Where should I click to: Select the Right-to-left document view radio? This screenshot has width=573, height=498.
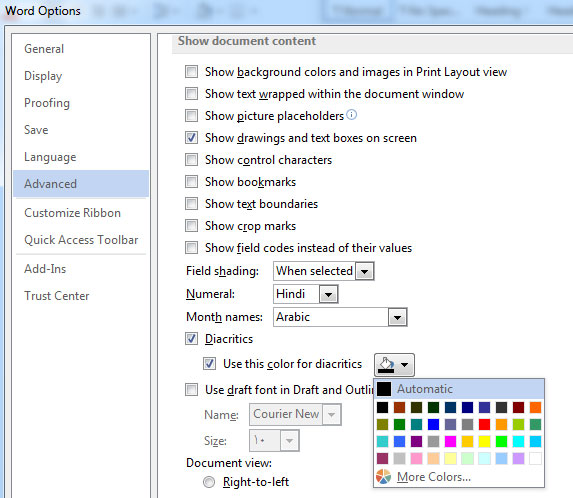coord(209,482)
